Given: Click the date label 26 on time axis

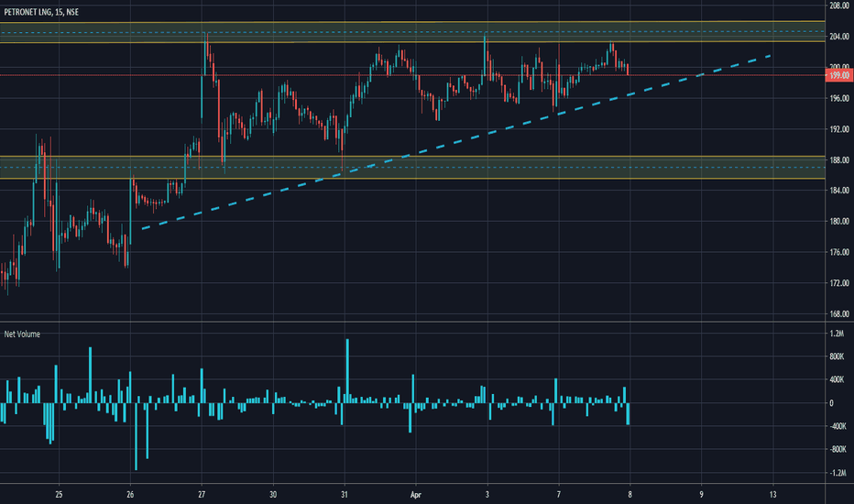Looking at the screenshot, I should pos(130,495).
